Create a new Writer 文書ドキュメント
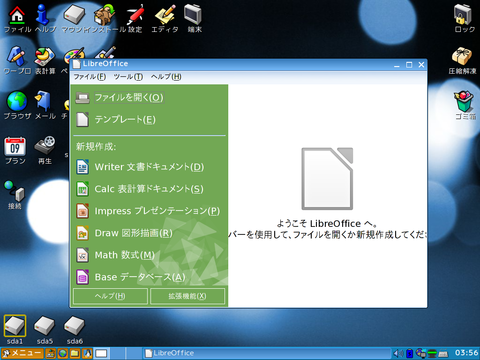The width and height of the screenshot is (480, 360). click(140, 167)
